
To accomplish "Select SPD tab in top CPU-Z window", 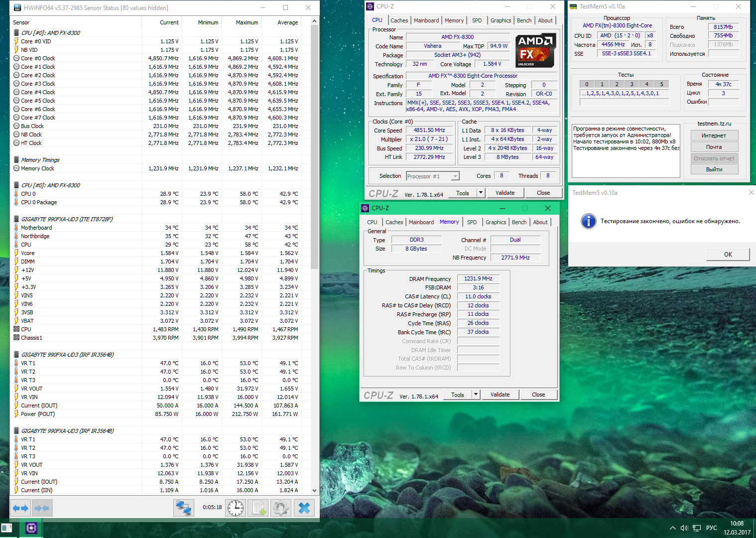I will [477, 20].
